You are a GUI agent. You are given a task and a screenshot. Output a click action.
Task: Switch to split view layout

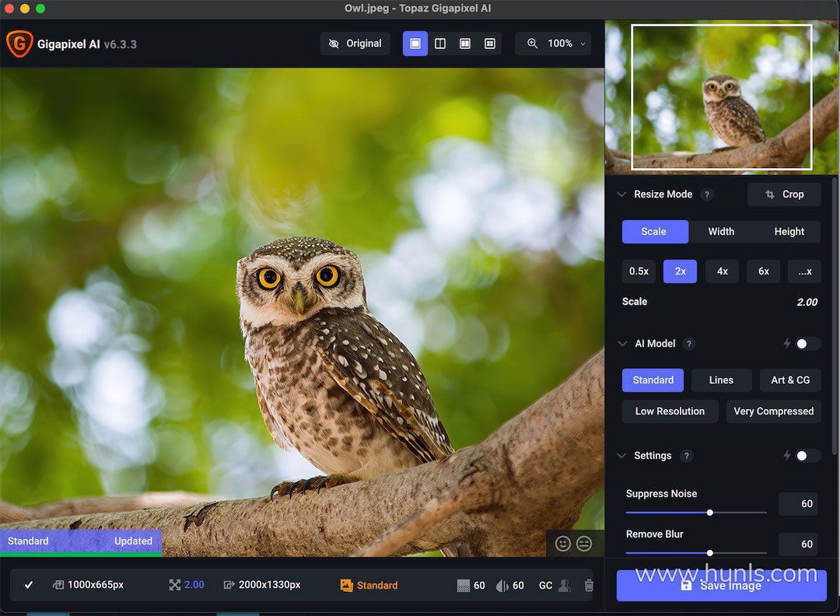tap(440, 44)
